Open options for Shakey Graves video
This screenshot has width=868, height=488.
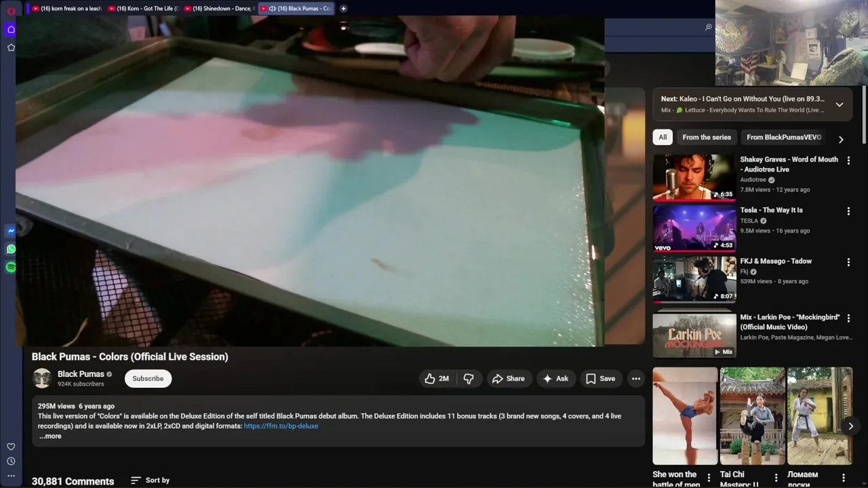(x=848, y=161)
